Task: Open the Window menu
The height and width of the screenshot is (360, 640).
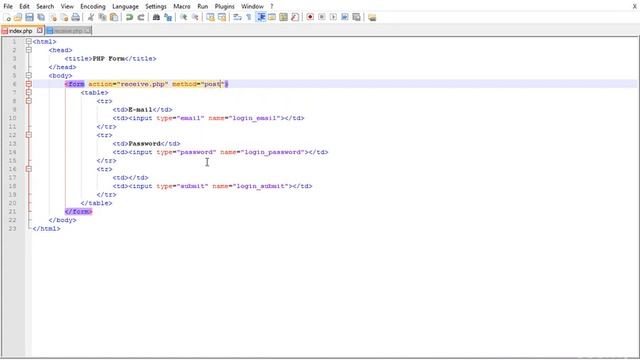Action: pos(252,7)
